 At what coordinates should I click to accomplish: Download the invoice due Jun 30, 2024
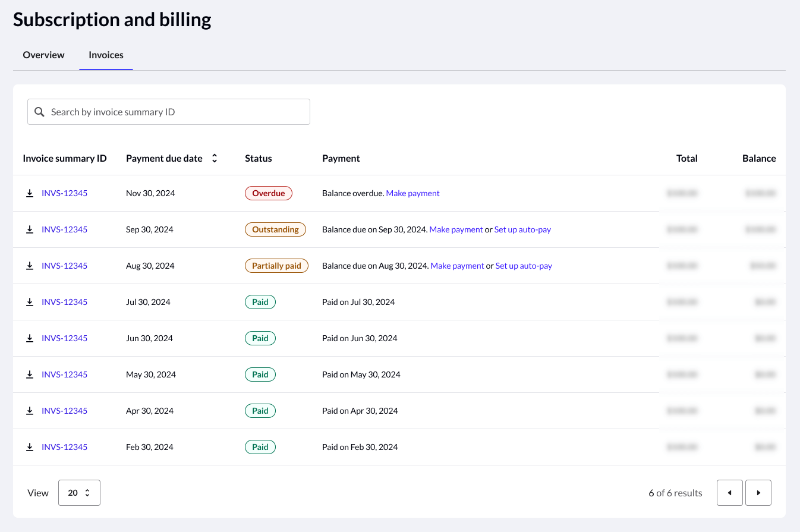point(30,339)
